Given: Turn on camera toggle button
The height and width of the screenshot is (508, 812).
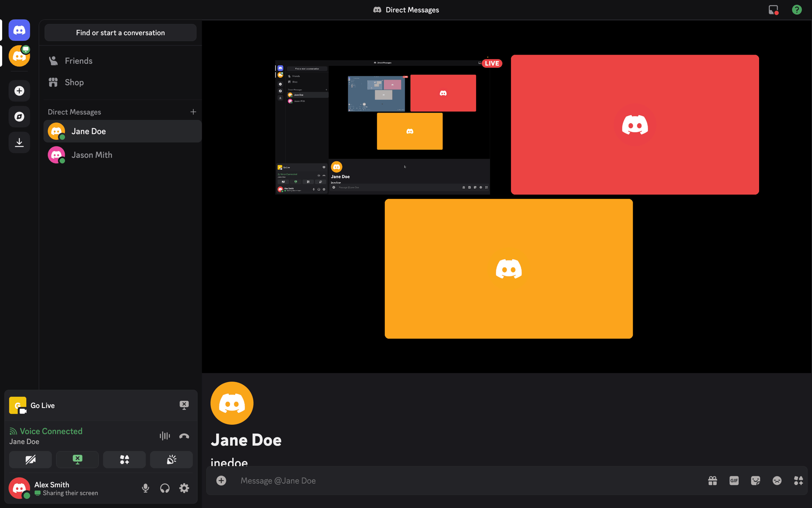Looking at the screenshot, I should pos(30,460).
